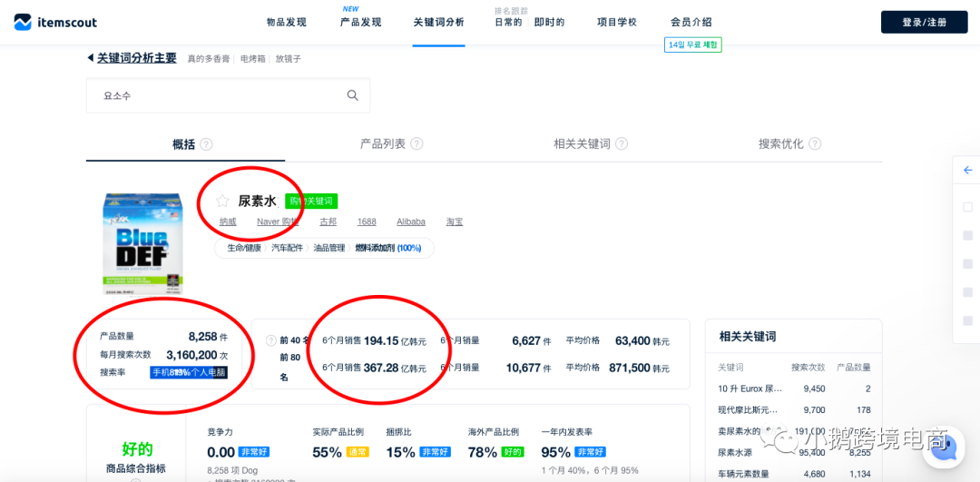Viewport: 980px width, 482px height.
Task: Click related keyword 10 升 Eurox 尿…
Action: 750,389
